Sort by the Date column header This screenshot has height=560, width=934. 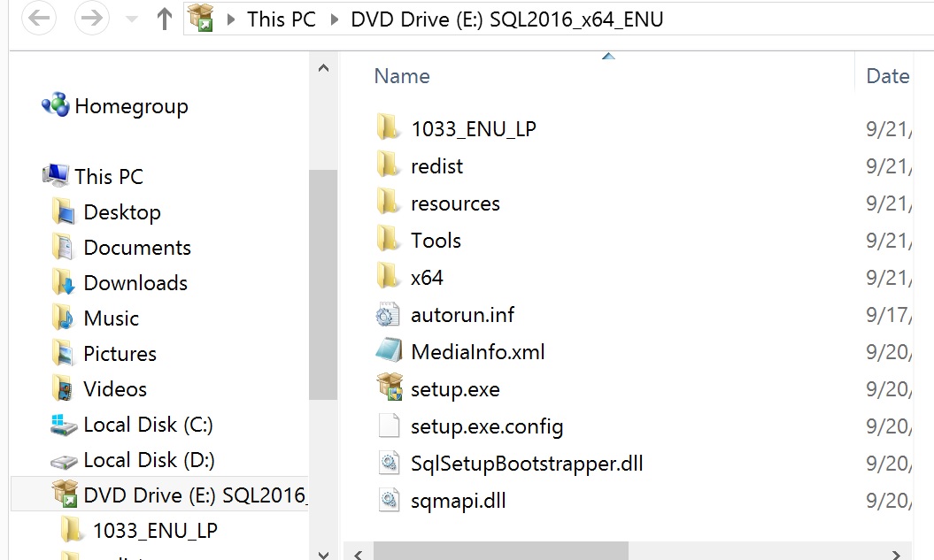click(888, 76)
